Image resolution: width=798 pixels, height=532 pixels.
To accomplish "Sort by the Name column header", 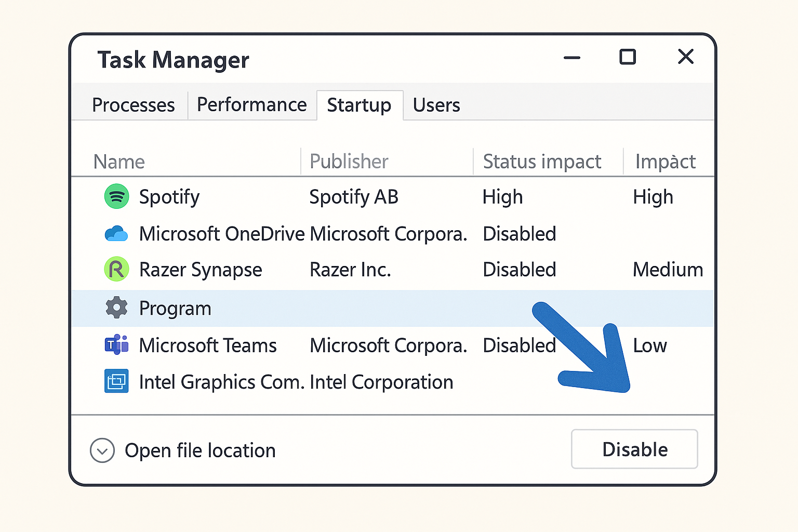I will point(119,162).
